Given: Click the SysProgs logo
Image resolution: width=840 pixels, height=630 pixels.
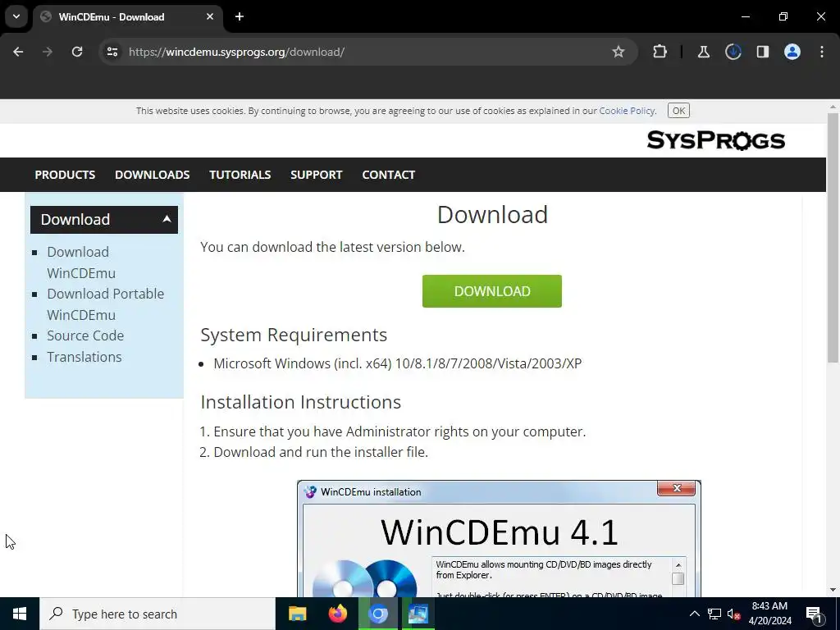Looking at the screenshot, I should 715,140.
